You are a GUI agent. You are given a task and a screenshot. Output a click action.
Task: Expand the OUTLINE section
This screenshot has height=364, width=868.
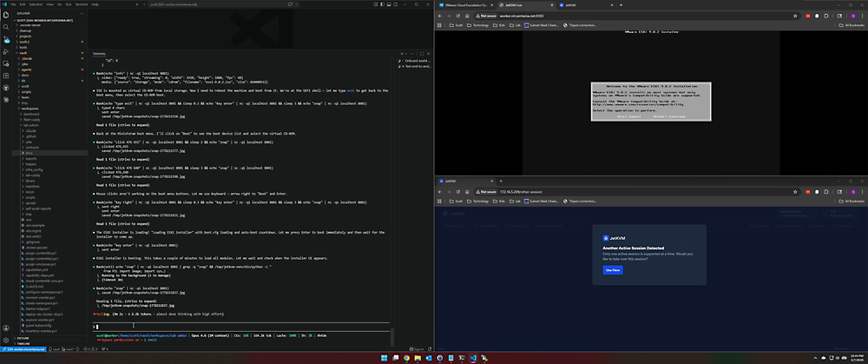(23, 338)
